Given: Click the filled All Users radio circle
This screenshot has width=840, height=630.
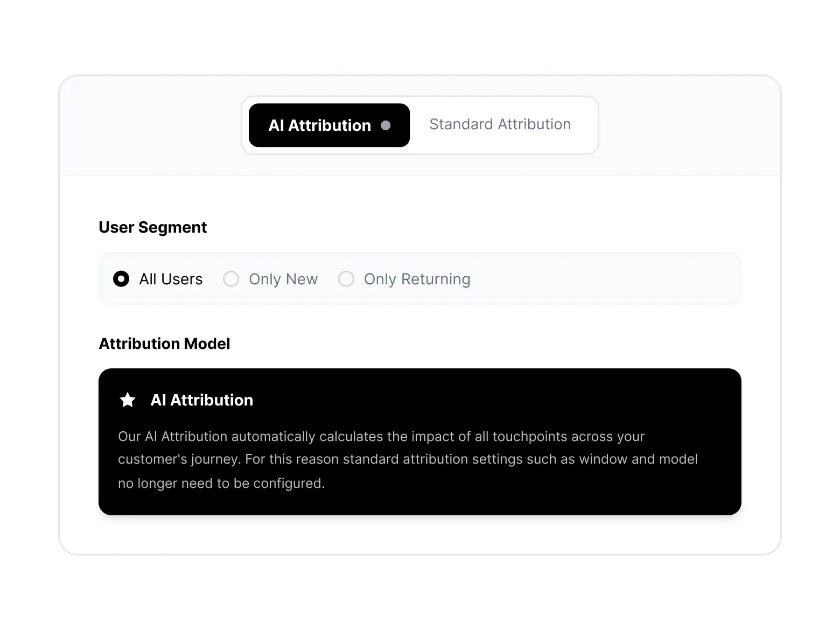Looking at the screenshot, I should [121, 279].
